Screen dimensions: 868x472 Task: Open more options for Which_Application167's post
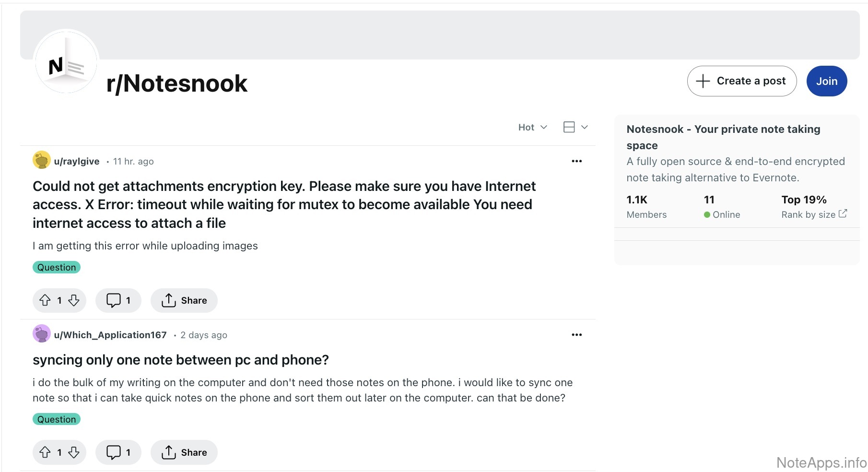coord(576,335)
